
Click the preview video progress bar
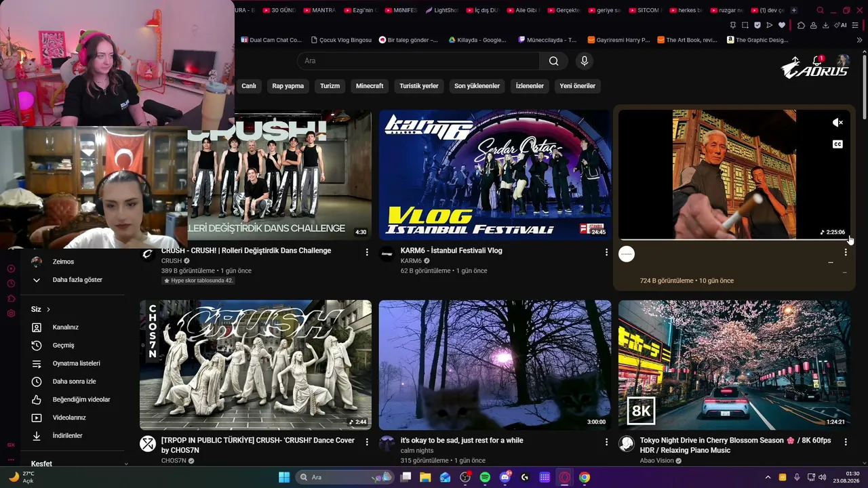click(734, 239)
